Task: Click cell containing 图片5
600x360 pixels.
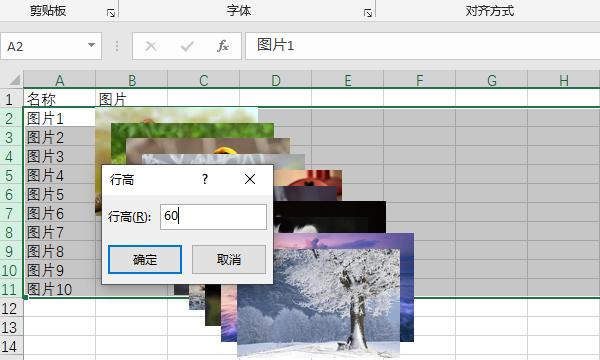Action: click(x=59, y=194)
